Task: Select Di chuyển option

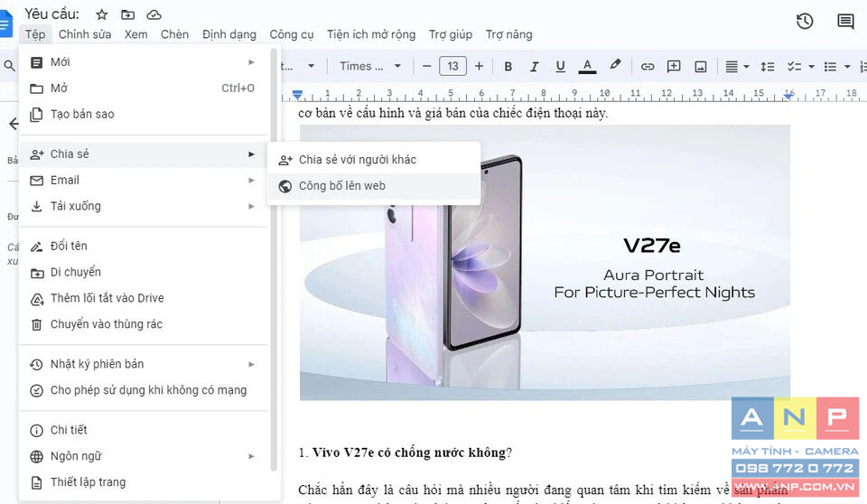Action: [x=144, y=272]
